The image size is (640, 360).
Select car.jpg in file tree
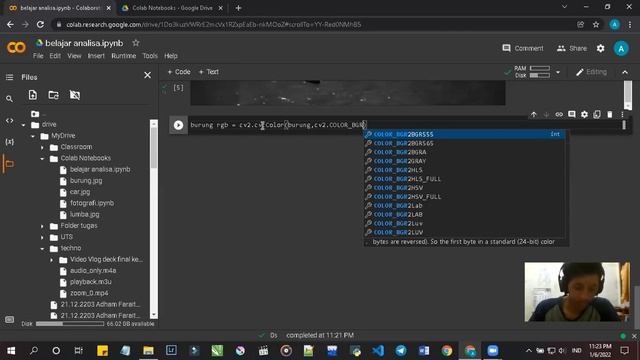click(x=80, y=192)
